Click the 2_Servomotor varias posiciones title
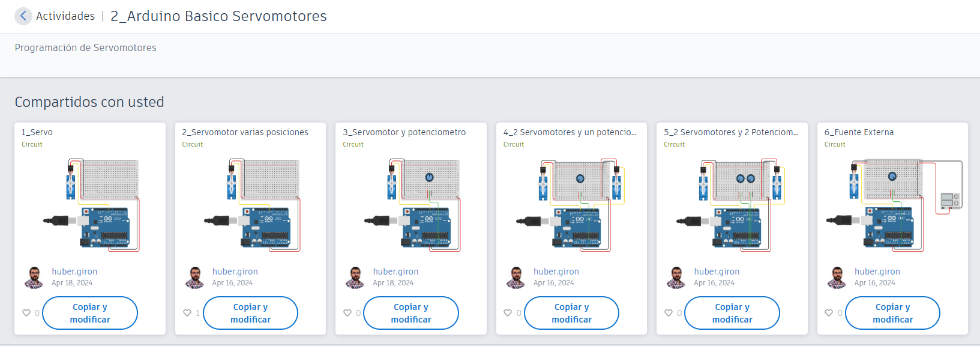 click(245, 132)
